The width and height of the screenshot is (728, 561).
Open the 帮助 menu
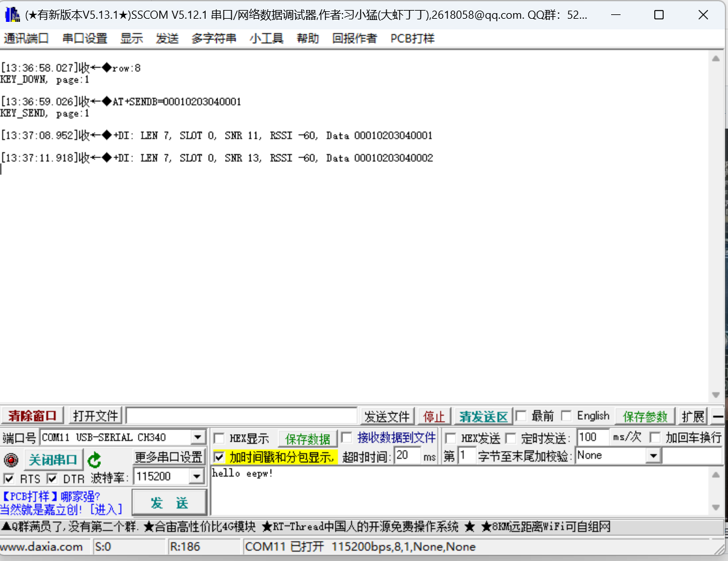308,39
